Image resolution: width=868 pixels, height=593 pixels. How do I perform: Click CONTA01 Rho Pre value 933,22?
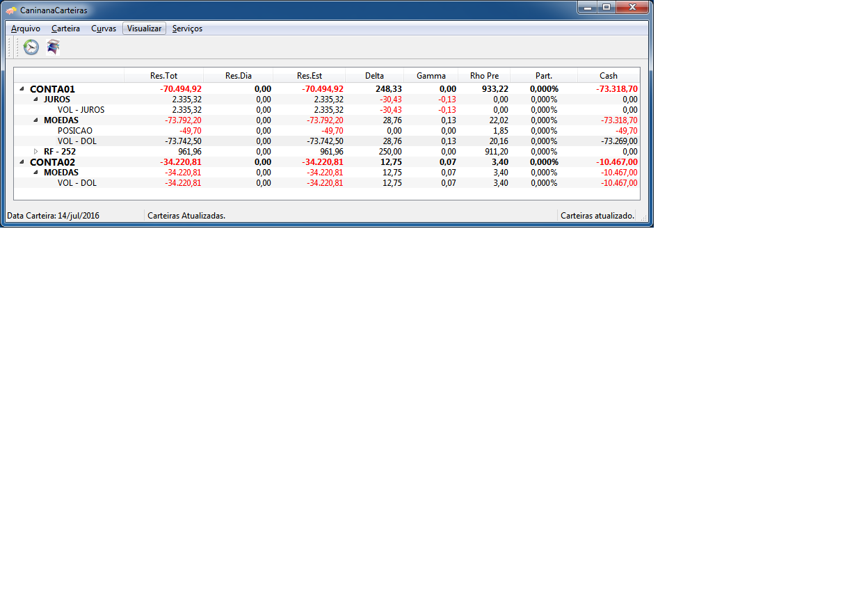495,89
